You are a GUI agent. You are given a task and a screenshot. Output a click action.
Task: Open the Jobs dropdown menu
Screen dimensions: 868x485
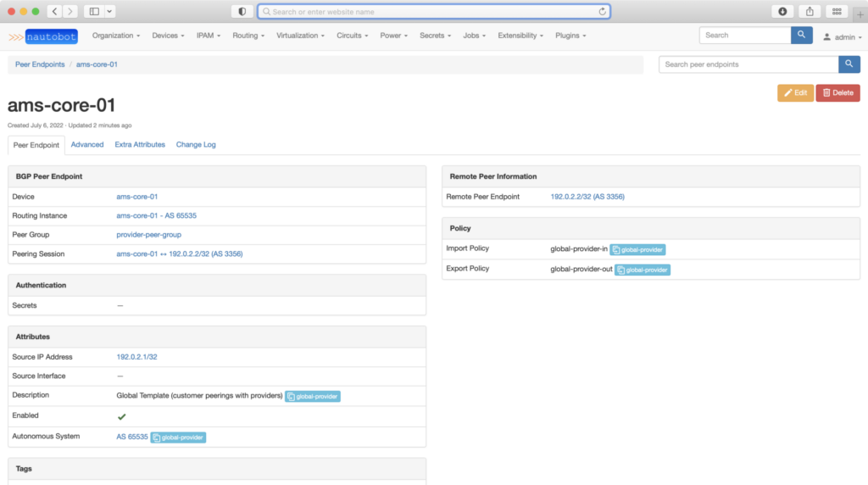point(475,36)
